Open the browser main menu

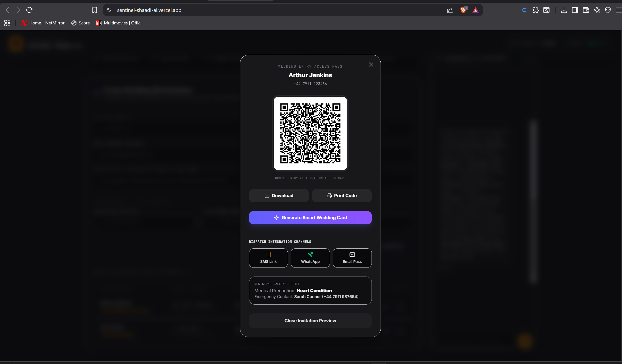point(619,10)
